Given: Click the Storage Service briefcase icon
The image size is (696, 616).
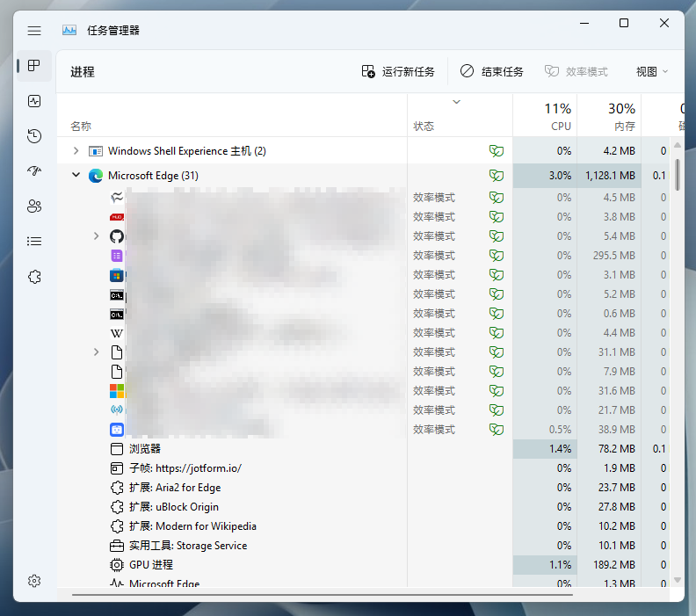Looking at the screenshot, I should pos(117,546).
